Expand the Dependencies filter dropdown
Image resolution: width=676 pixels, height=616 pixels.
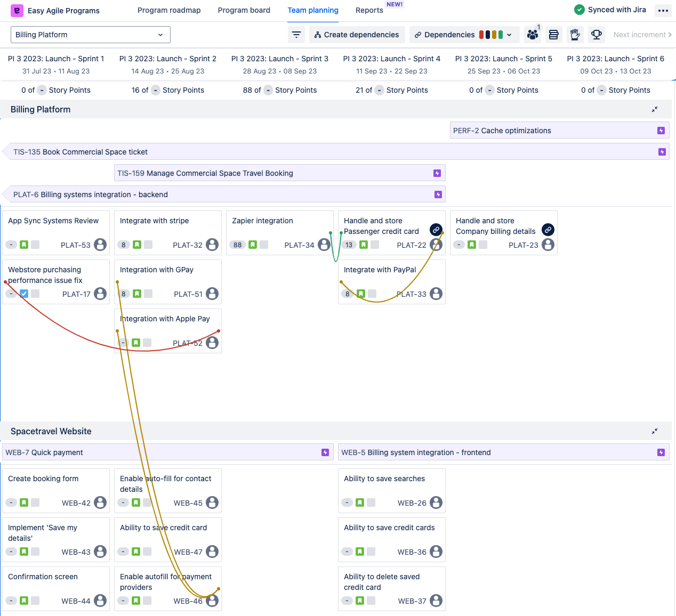pyautogui.click(x=509, y=35)
